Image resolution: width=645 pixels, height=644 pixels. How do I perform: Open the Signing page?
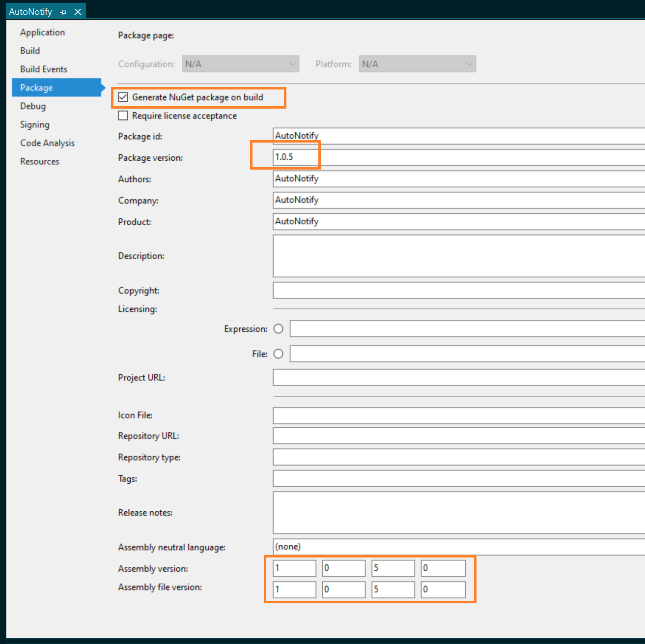(x=35, y=125)
